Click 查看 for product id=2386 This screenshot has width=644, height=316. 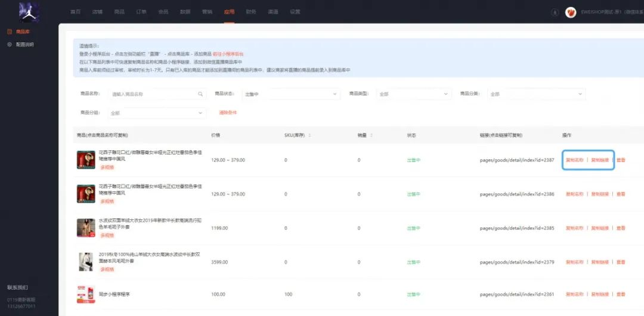(621, 194)
